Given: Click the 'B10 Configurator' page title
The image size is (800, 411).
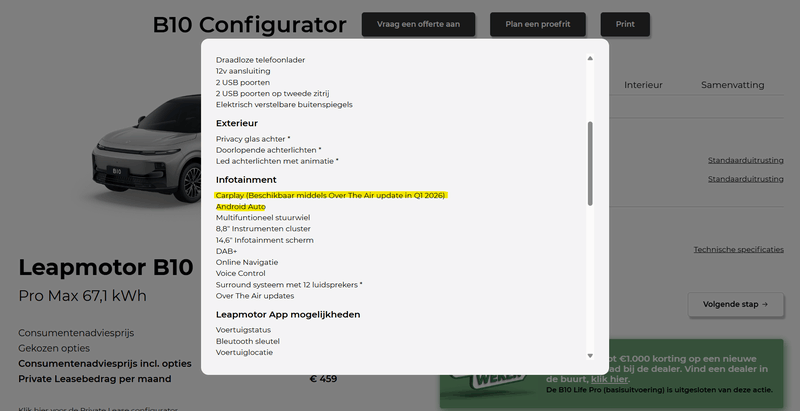Looking at the screenshot, I should [249, 25].
